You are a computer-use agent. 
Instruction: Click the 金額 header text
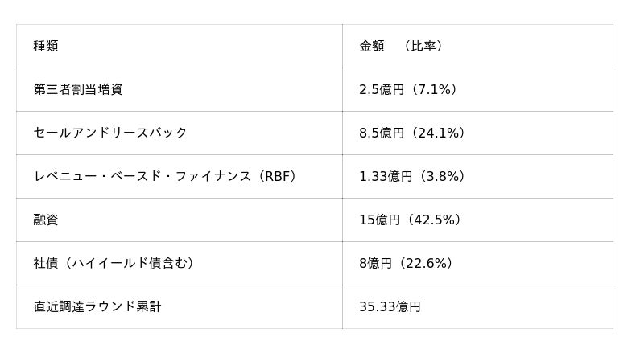[372, 47]
